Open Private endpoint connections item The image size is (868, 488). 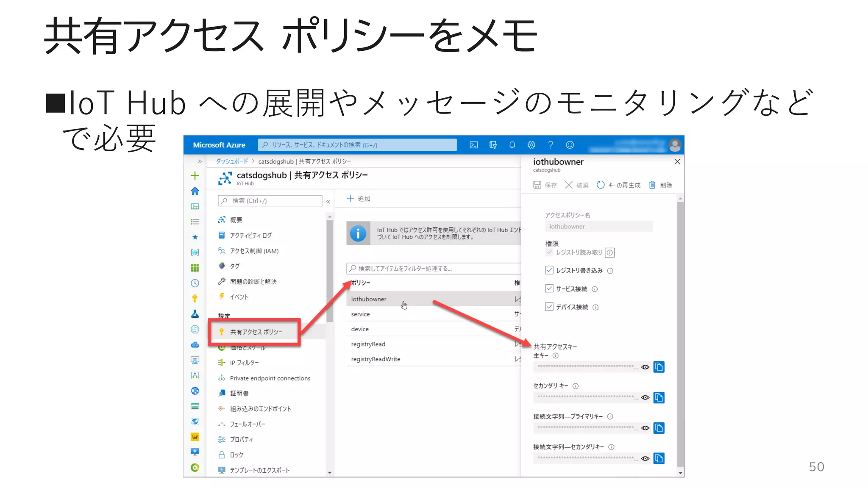click(264, 378)
